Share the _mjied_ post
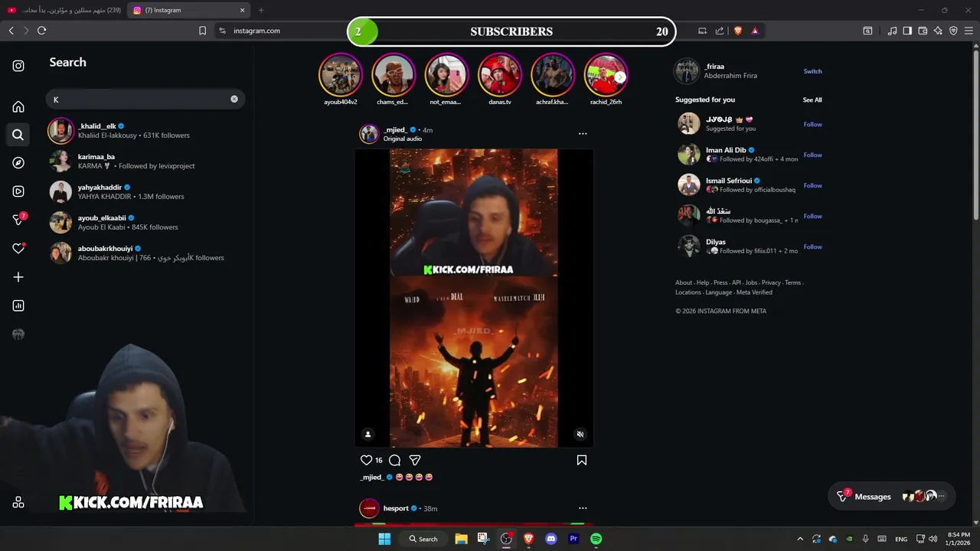980x551 pixels. pos(415,460)
